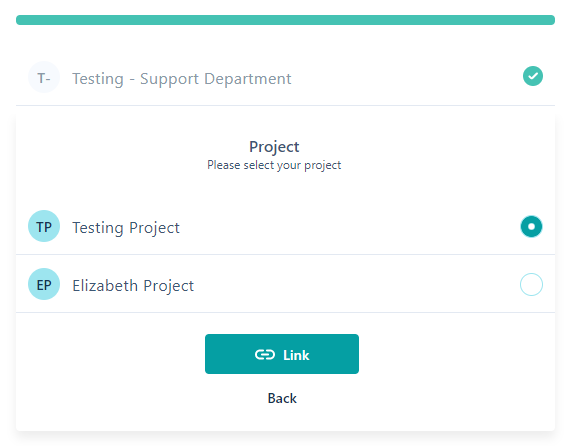Click the green checkmark icon beside Support Department
Image resolution: width=570 pixels, height=446 pixels.
533,76
